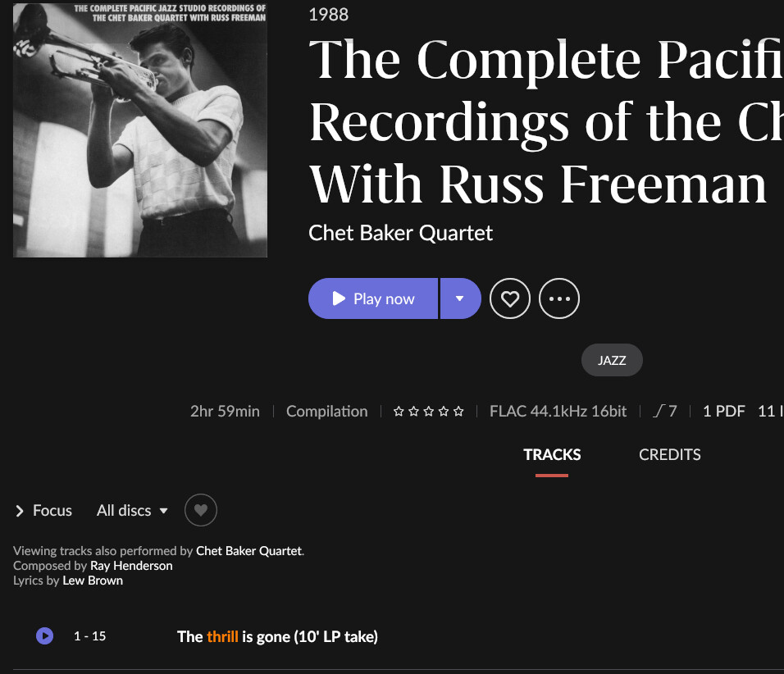This screenshot has width=784, height=674.
Task: Expand the Focus chevron
Action: tap(20, 511)
